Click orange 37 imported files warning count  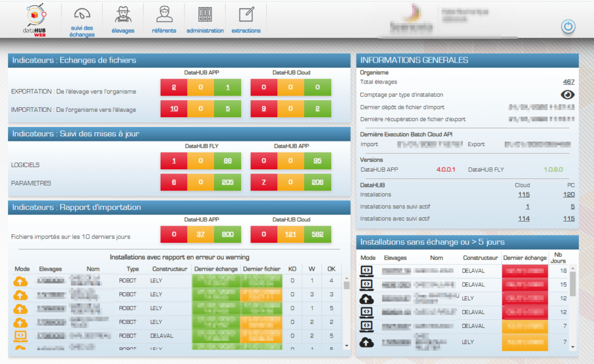pyautogui.click(x=201, y=234)
